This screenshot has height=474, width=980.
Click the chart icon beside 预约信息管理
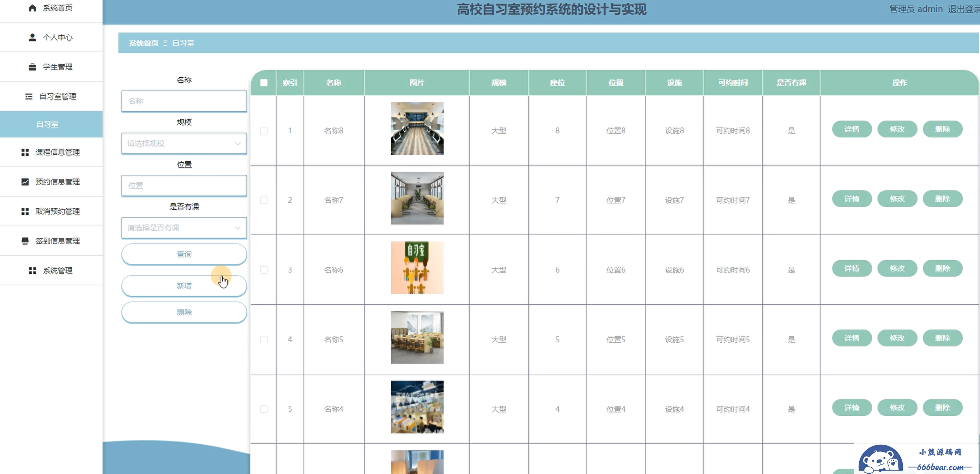(x=25, y=182)
